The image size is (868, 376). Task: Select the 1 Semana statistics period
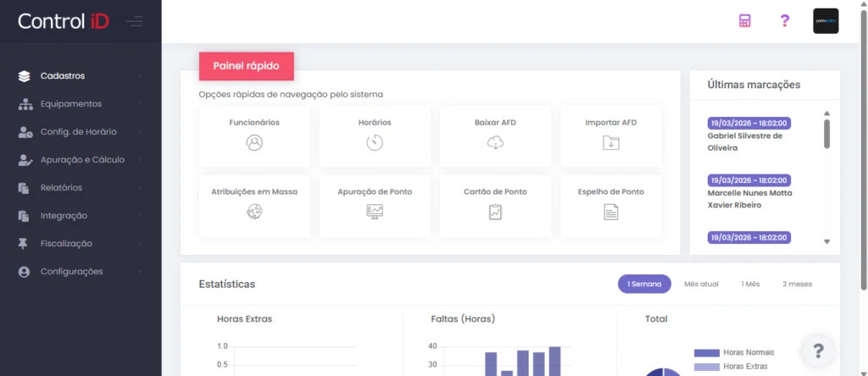point(644,284)
